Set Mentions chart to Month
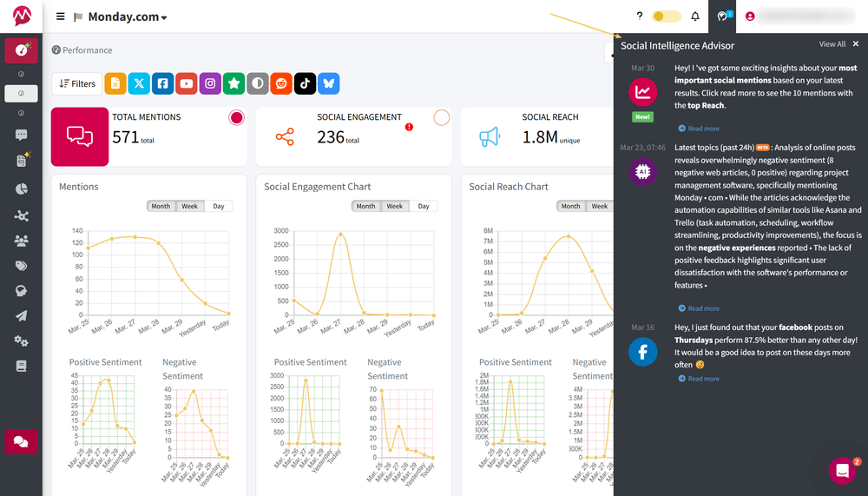 click(161, 206)
